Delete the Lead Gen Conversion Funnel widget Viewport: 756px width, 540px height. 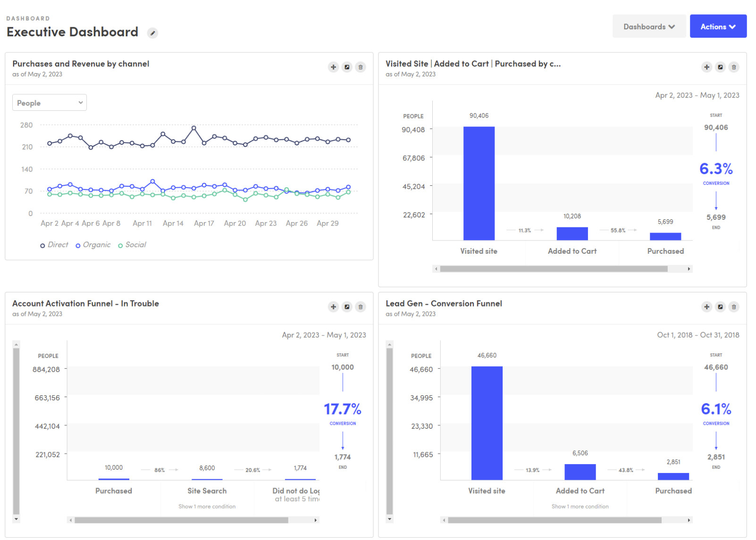pyautogui.click(x=734, y=307)
